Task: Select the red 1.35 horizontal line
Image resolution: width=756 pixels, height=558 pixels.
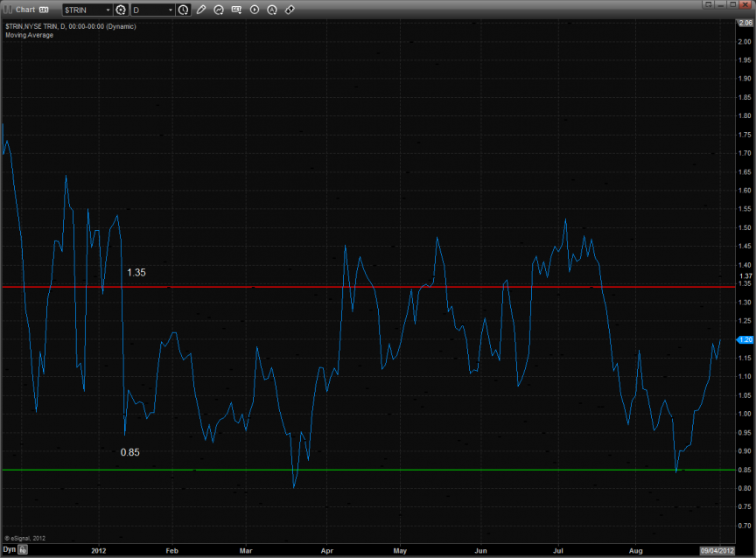Action: pyautogui.click(x=437, y=286)
